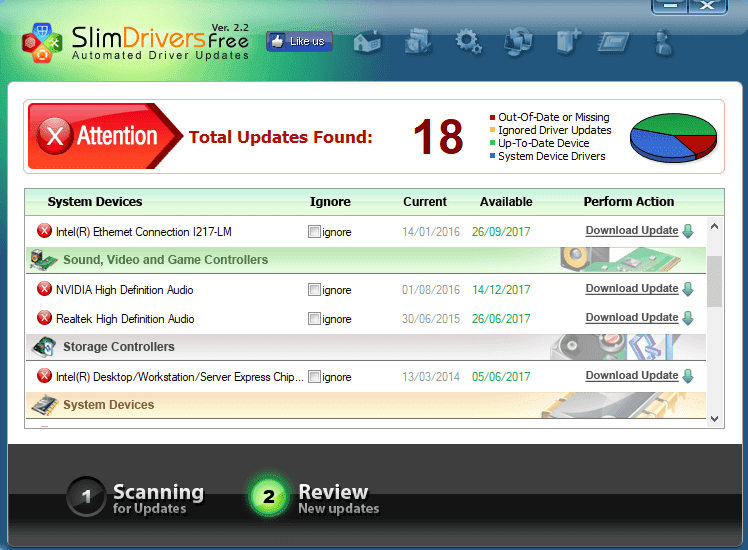Click the green arrow next to NVIDIA Download Update
This screenshot has width=748, height=550.
(x=688, y=289)
